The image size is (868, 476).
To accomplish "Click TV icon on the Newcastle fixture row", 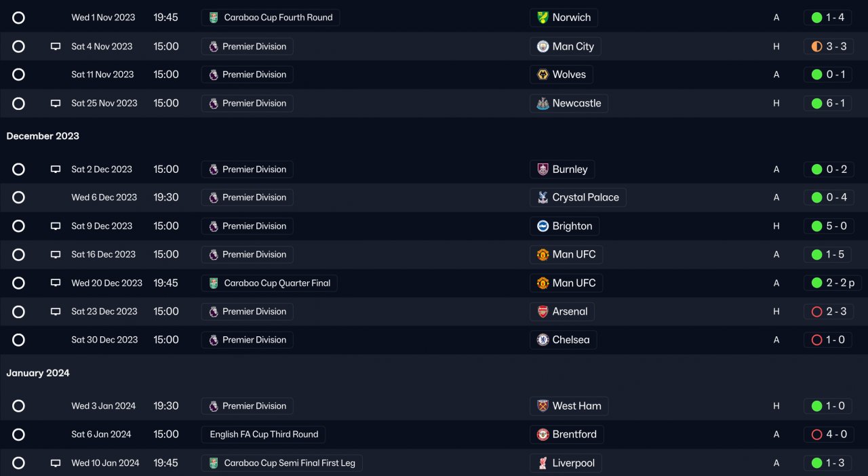I will (x=56, y=103).
